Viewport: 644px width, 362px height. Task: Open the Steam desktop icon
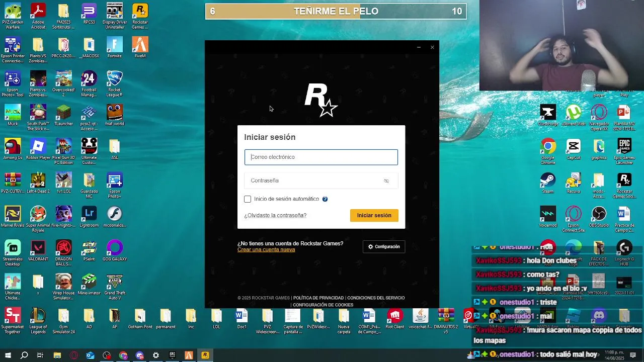tap(547, 183)
